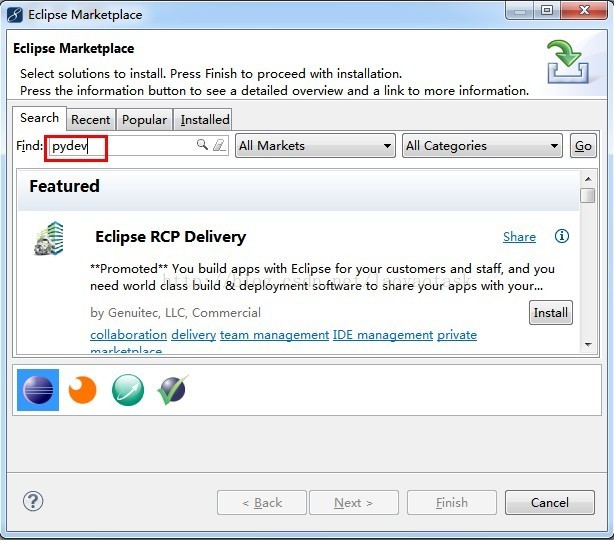Open help with the question mark icon

click(x=33, y=501)
